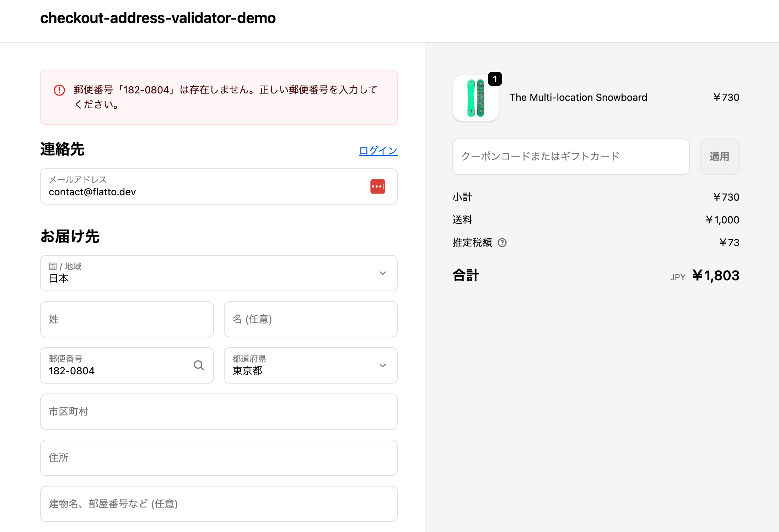Expand the 国 / 地域 country dropdown
The width and height of the screenshot is (779, 532).
pos(219,273)
